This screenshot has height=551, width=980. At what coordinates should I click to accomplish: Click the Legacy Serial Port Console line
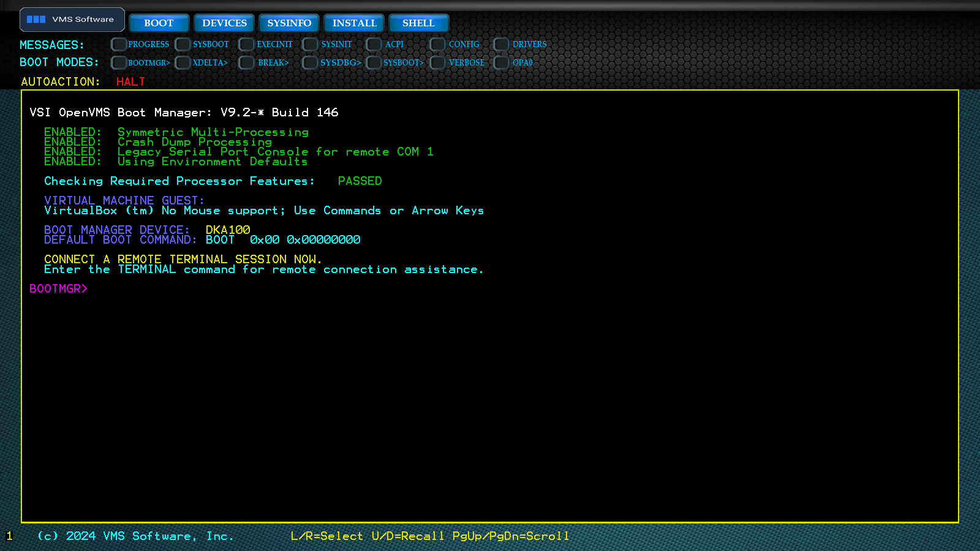239,151
